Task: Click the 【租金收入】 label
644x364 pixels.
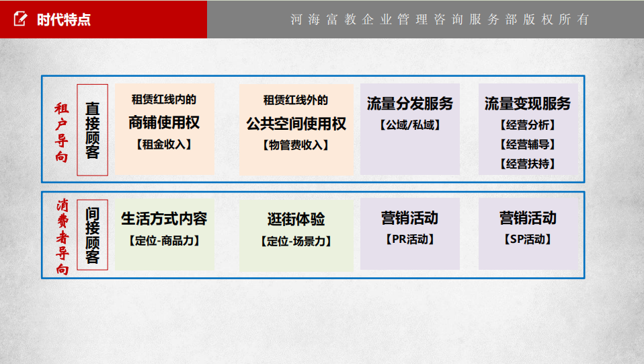Action: (x=164, y=145)
